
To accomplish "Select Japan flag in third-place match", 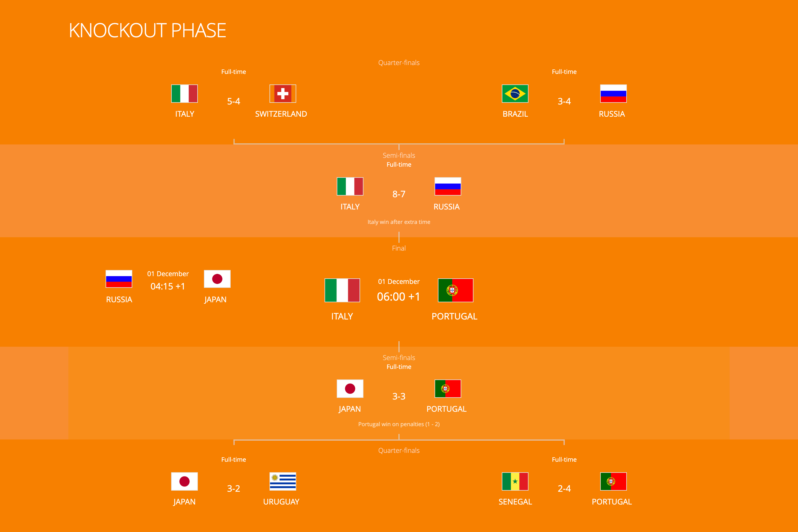I will 217,279.
